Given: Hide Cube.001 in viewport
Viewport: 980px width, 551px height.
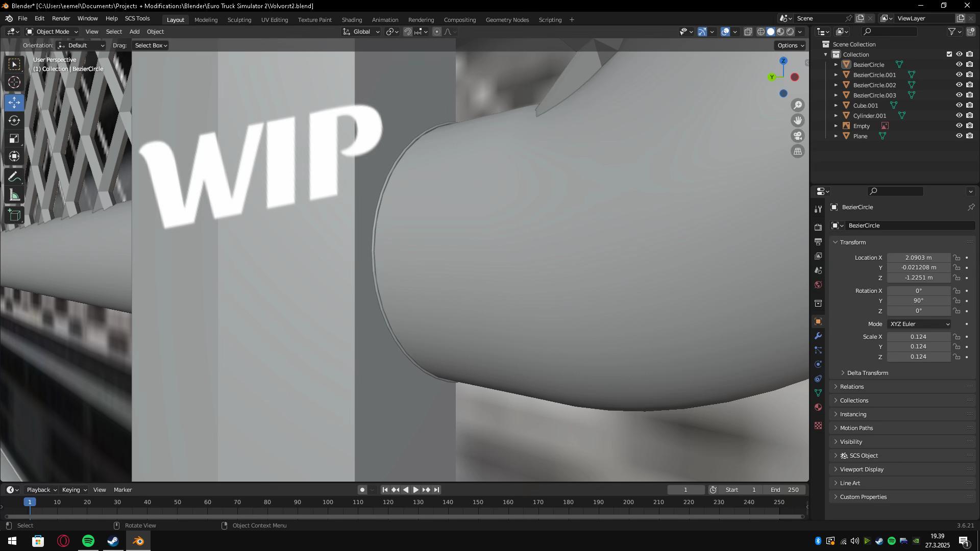Looking at the screenshot, I should click(959, 105).
